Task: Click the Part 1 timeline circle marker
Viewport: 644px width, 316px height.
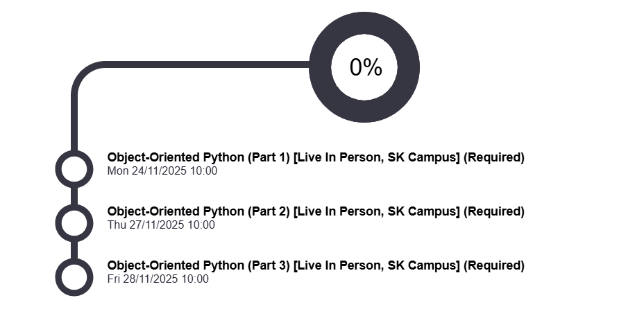Action: (x=74, y=169)
